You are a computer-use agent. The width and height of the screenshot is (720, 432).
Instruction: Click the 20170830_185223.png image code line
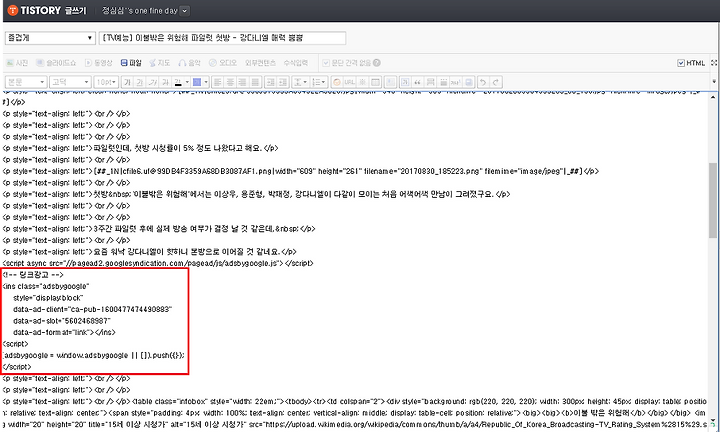(301, 171)
